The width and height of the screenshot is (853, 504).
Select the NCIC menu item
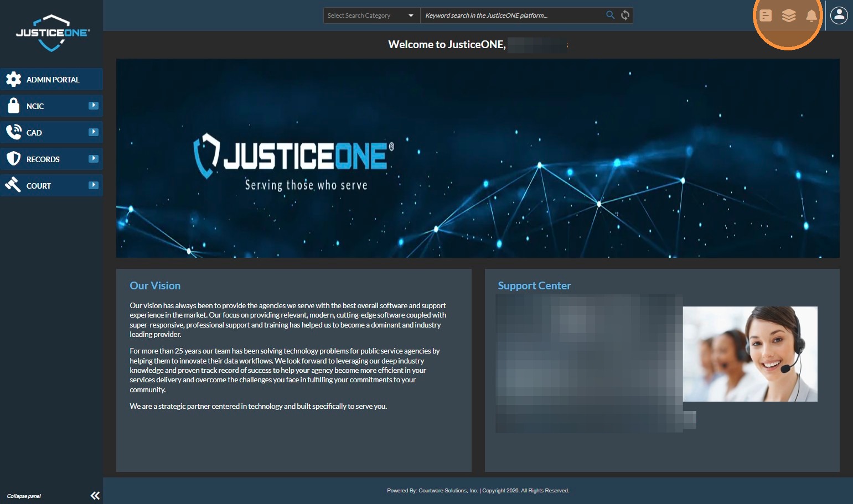(x=51, y=106)
